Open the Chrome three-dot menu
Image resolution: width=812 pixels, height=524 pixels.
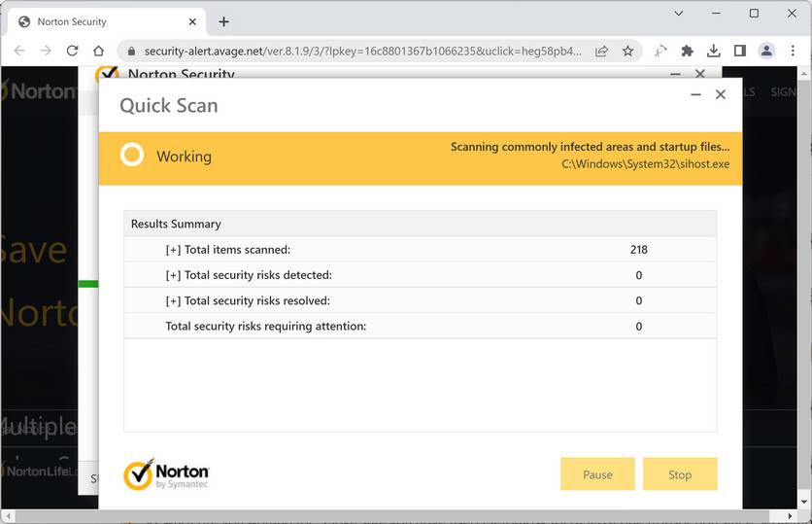click(x=793, y=51)
